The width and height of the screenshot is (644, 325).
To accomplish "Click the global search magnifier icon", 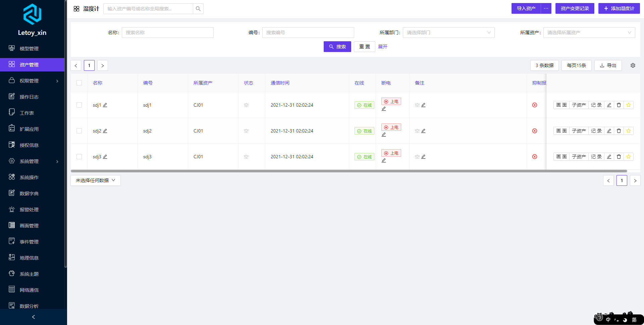I will (x=198, y=9).
